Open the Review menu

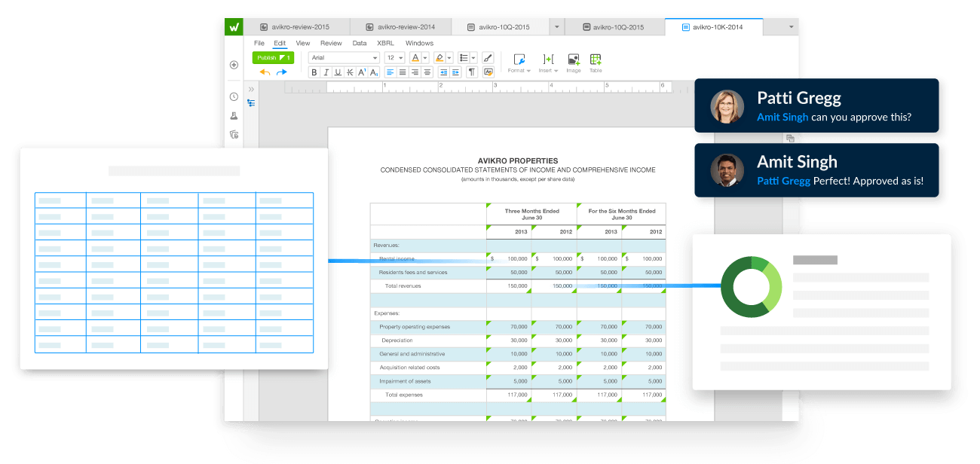click(331, 43)
